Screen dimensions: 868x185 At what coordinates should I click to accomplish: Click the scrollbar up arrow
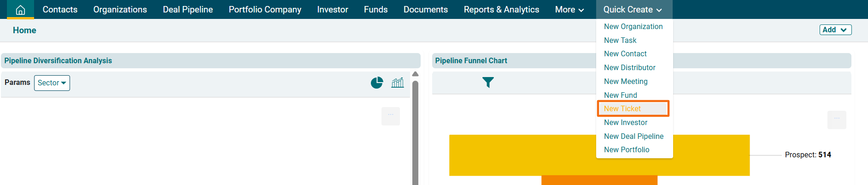pyautogui.click(x=415, y=74)
